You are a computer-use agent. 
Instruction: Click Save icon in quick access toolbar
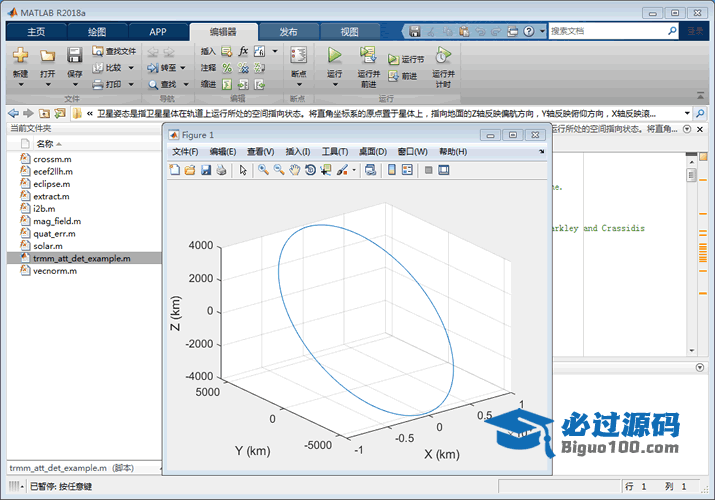pos(414,31)
